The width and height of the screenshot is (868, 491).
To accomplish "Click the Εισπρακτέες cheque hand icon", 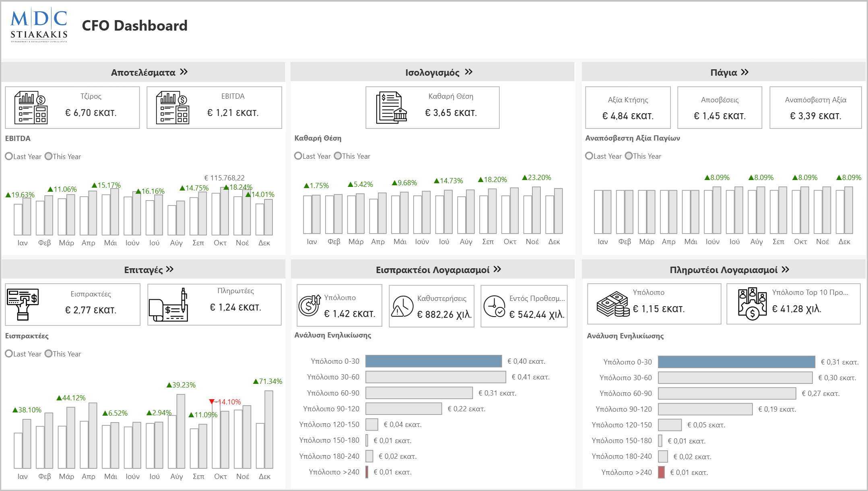I will pyautogui.click(x=23, y=305).
